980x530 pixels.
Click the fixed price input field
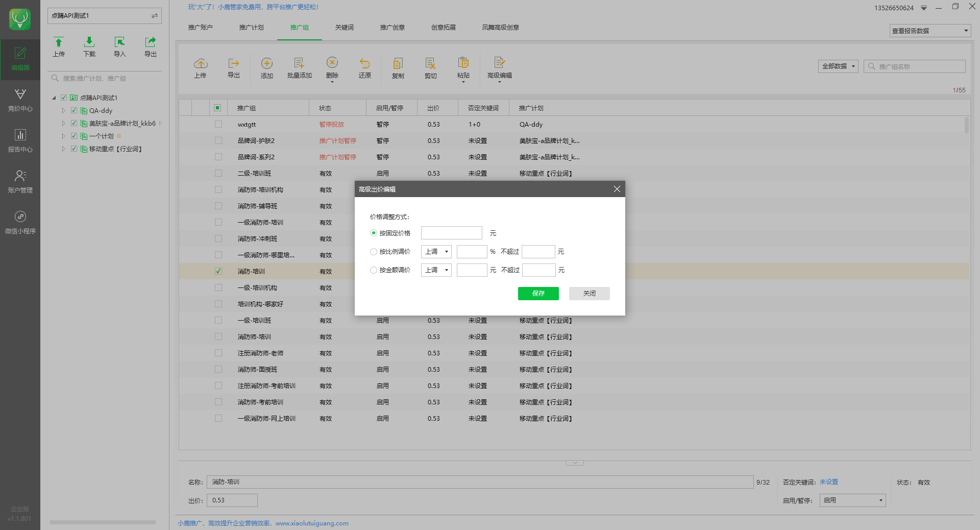[x=451, y=233]
